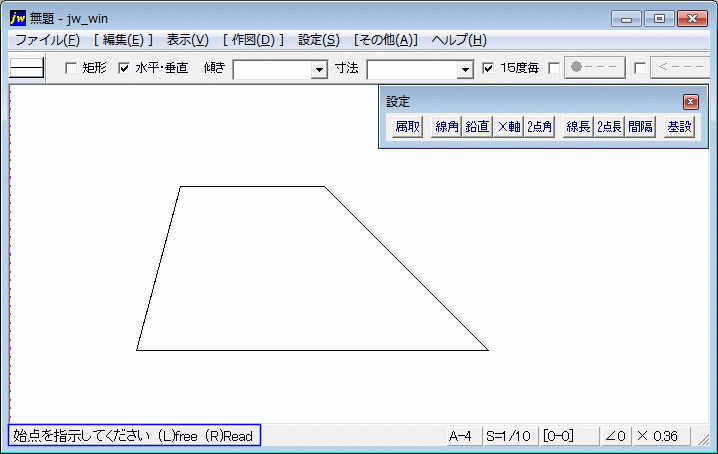This screenshot has width=718, height=454.
Task: Click the S=1/10 scale status field
Action: 511,436
